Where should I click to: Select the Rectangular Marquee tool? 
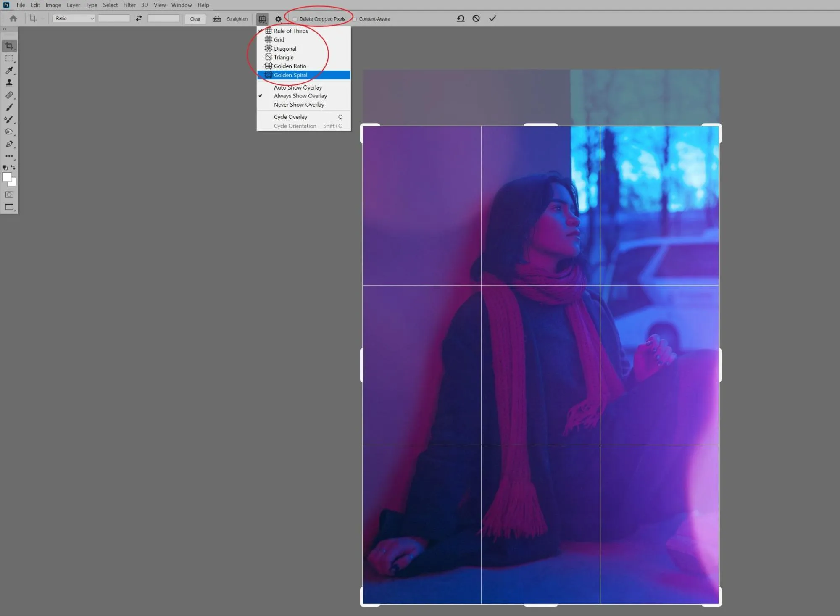(9, 58)
